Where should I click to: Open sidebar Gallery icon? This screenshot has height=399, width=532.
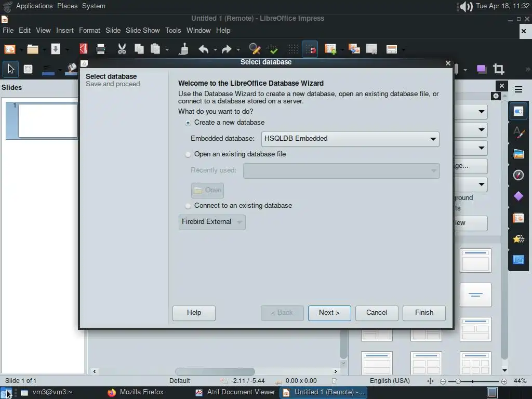[518, 154]
